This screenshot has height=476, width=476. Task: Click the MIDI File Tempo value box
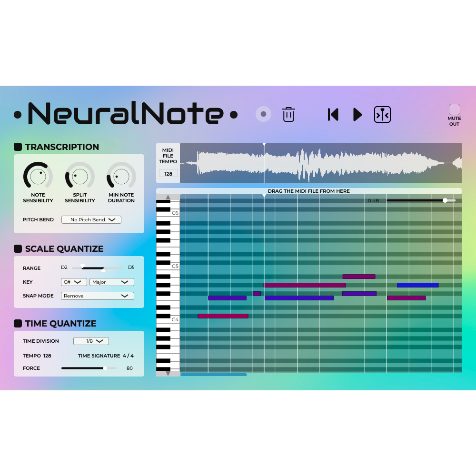coord(168,173)
